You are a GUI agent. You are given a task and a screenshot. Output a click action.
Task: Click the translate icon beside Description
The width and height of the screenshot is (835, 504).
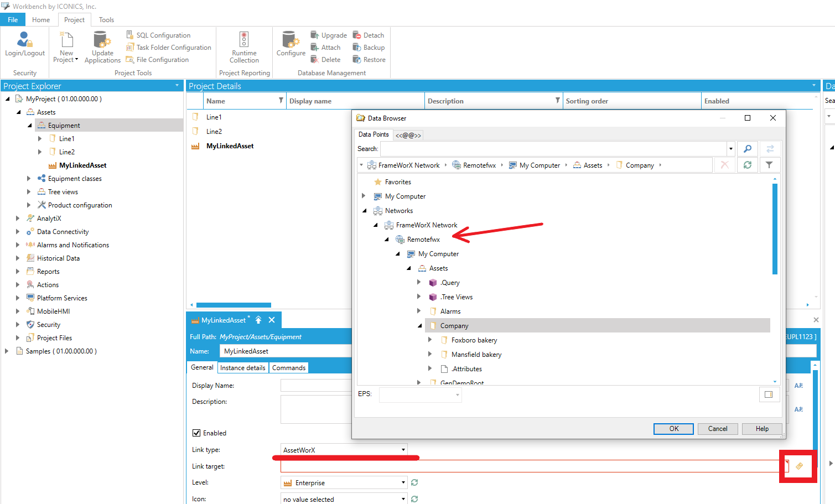click(x=798, y=409)
